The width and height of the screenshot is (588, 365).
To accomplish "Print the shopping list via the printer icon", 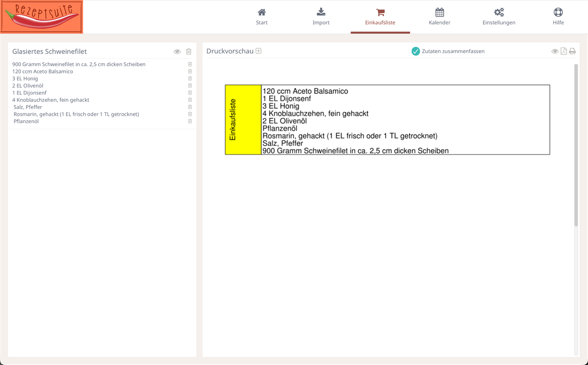I will point(572,52).
